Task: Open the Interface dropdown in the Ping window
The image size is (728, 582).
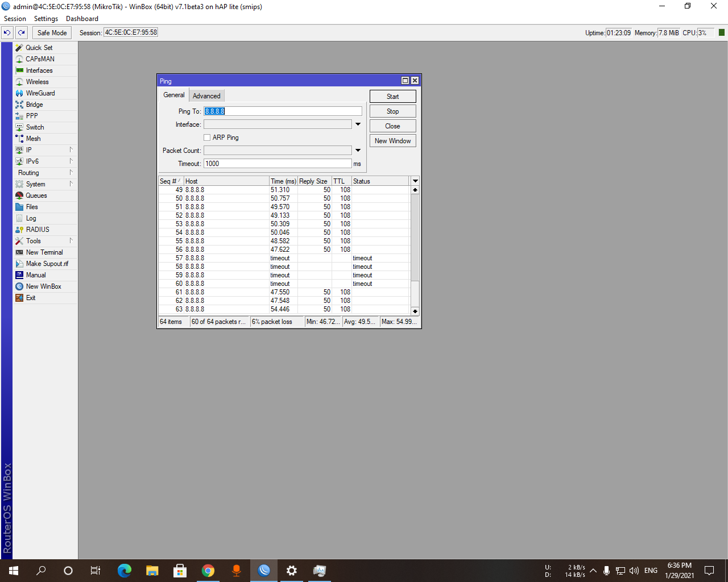Action: point(358,124)
